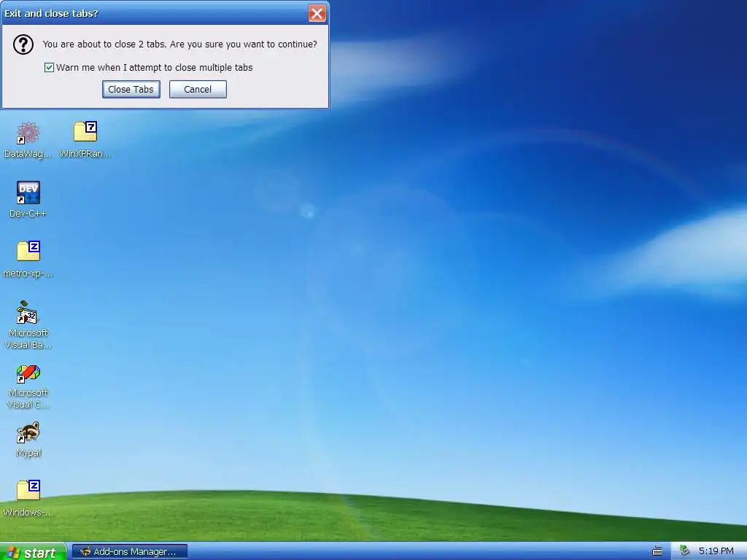Click the 5:19 PM taskbar clock
Screen dimensions: 747x560
(x=716, y=551)
